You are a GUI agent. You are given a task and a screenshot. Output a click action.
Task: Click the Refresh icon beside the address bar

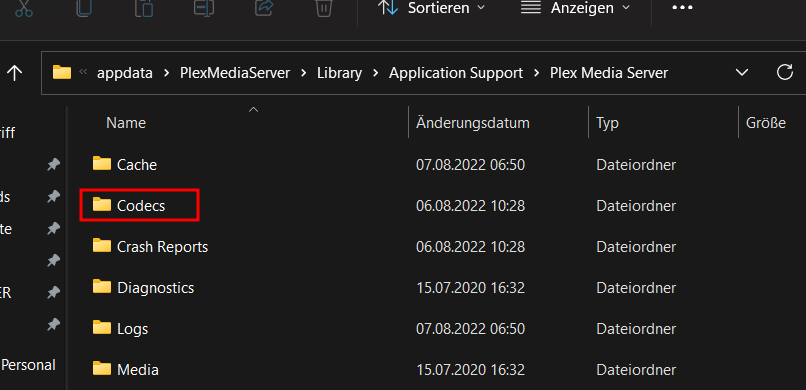click(x=784, y=72)
